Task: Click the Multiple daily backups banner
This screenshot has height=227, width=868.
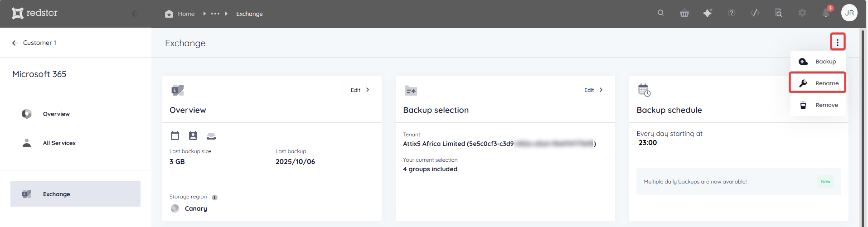Action: point(739,182)
